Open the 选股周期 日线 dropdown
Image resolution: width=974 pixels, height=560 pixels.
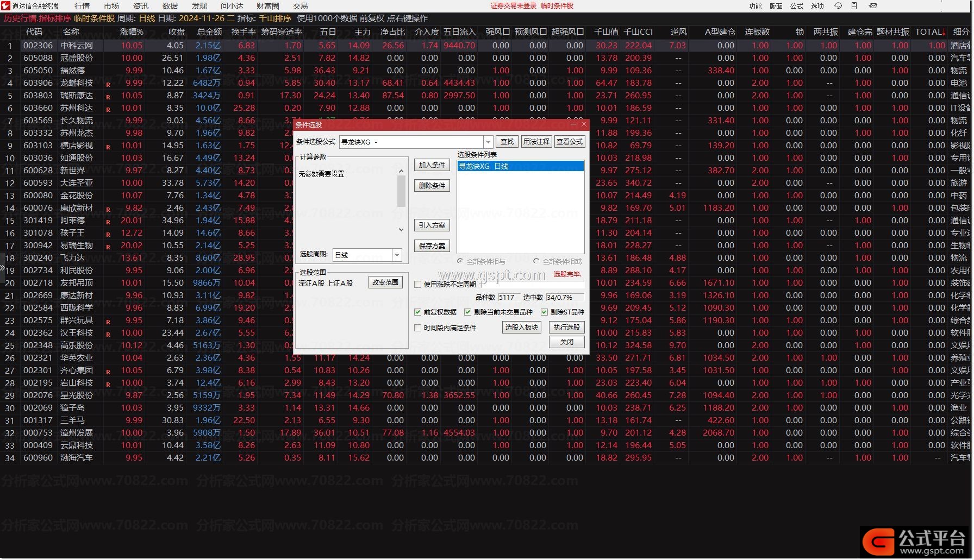397,255
